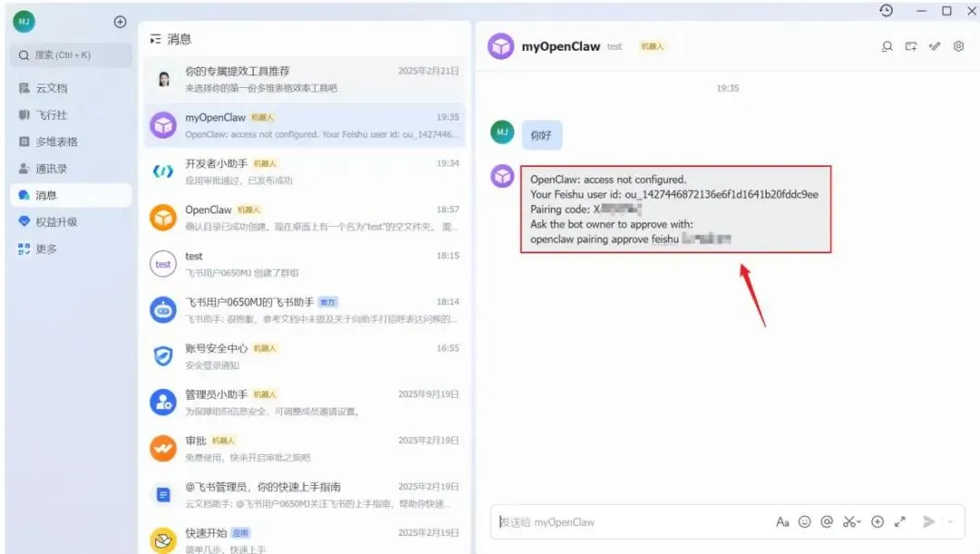Click the message list filter icon beside 消息
This screenshot has height=554, width=980.
pyautogui.click(x=155, y=39)
